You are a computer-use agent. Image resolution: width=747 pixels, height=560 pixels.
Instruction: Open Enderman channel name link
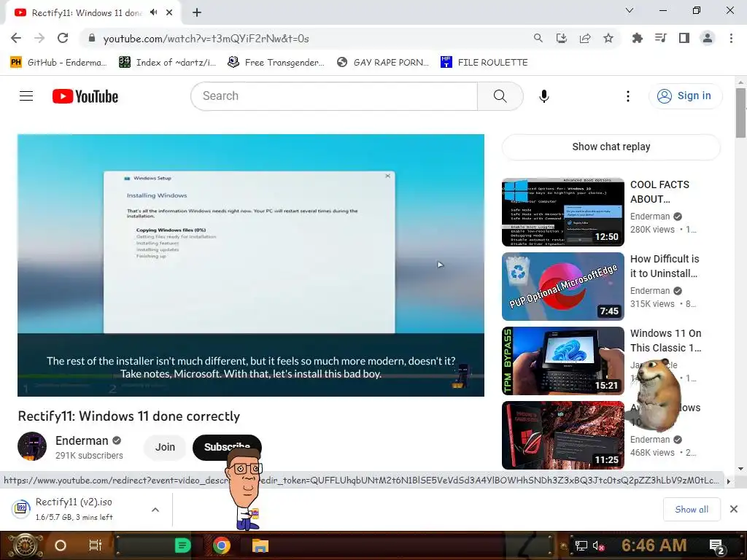(x=82, y=440)
